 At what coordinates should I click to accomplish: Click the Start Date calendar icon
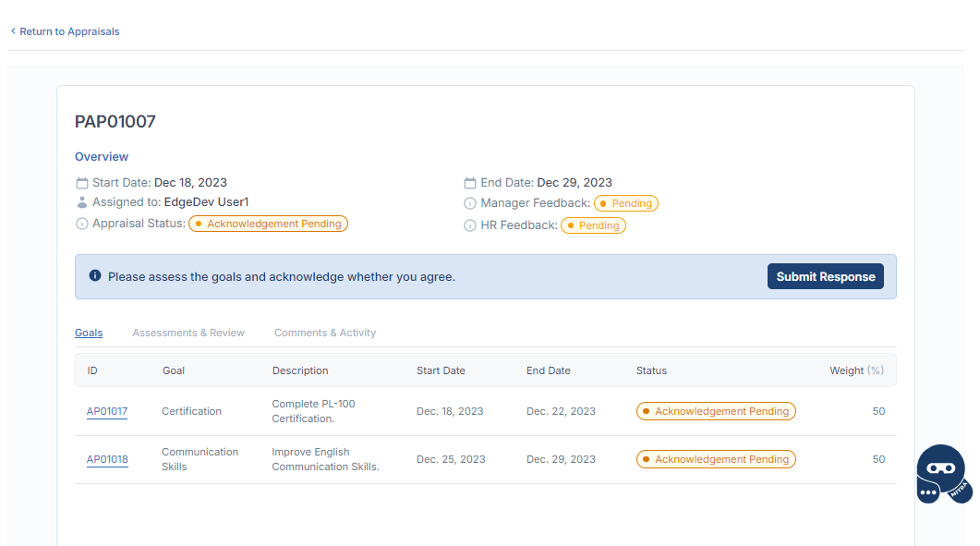[82, 183]
